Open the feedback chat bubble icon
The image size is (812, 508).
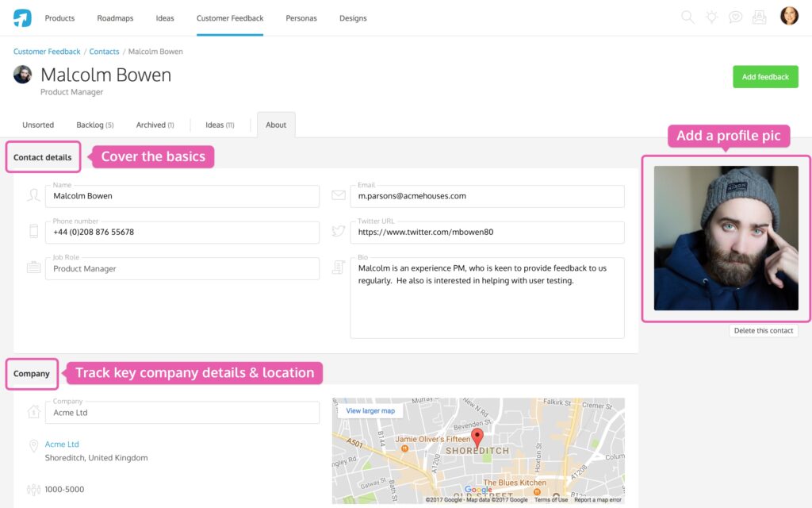tap(735, 16)
